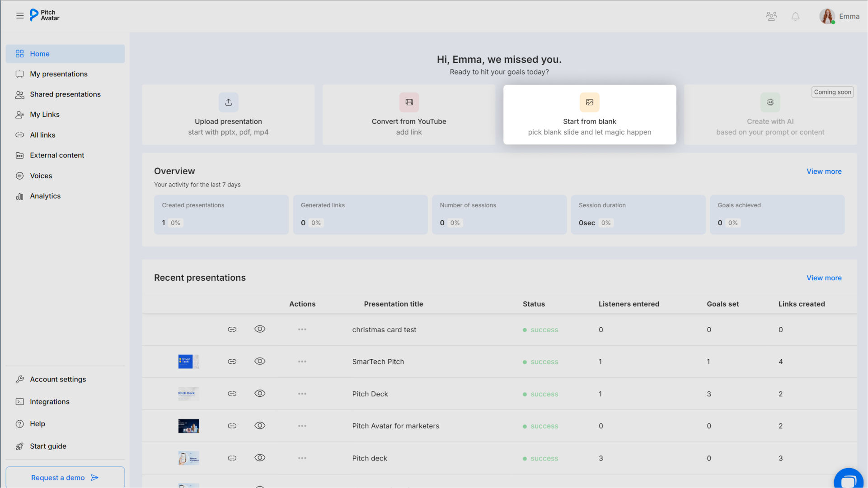Open Emma's profile menu

tap(839, 17)
